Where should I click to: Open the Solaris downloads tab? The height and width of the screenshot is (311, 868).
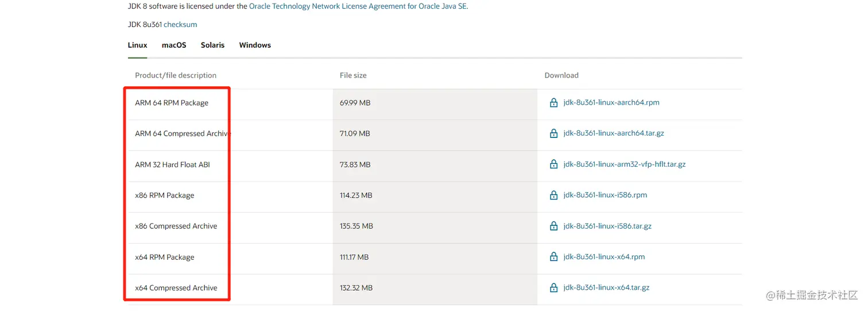click(212, 45)
